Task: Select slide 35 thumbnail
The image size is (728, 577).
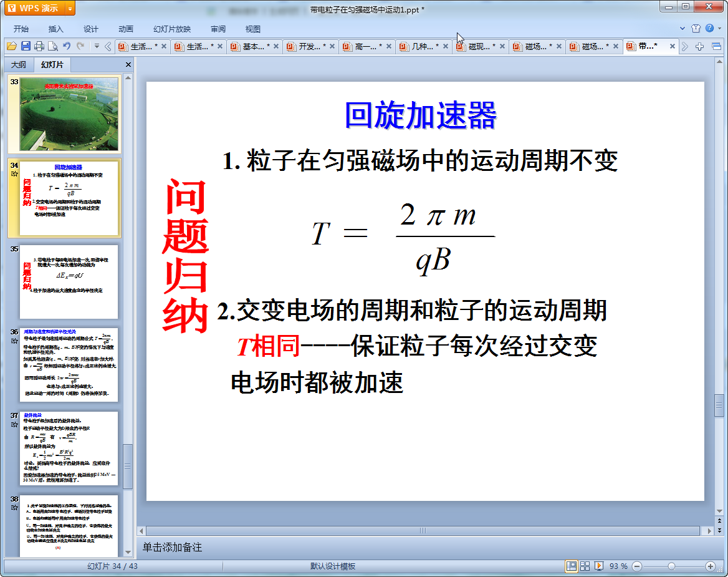Action: tap(69, 281)
